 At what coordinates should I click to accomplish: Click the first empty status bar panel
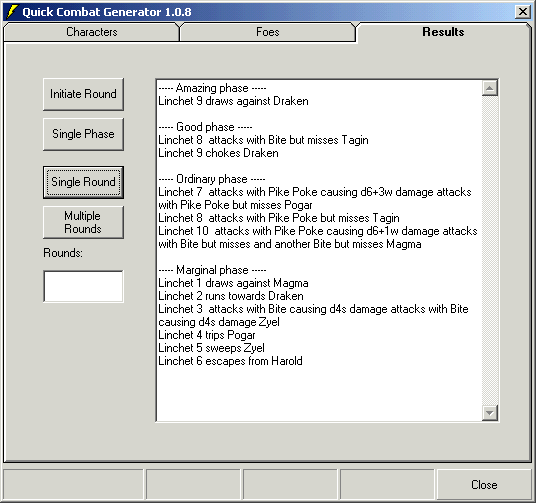click(73, 485)
